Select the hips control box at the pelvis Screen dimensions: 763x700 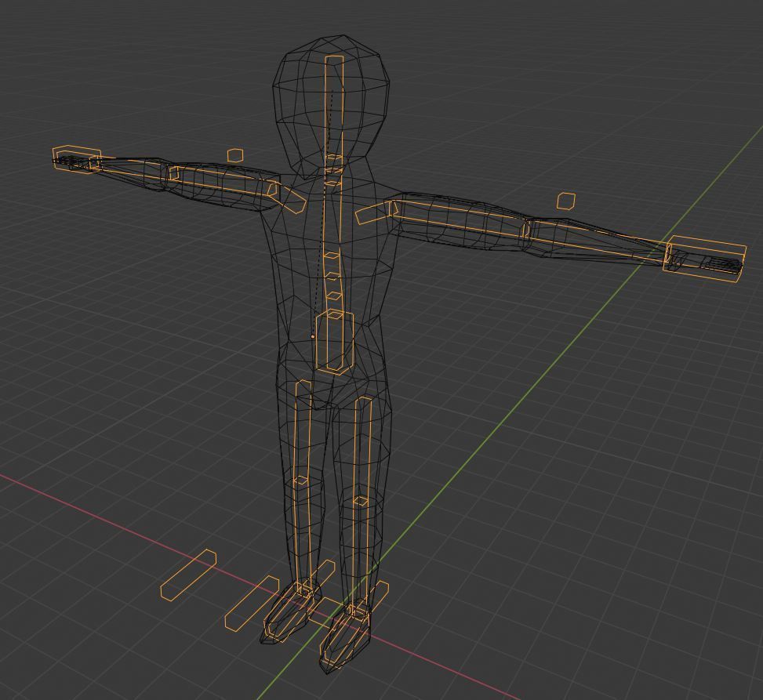click(334, 343)
